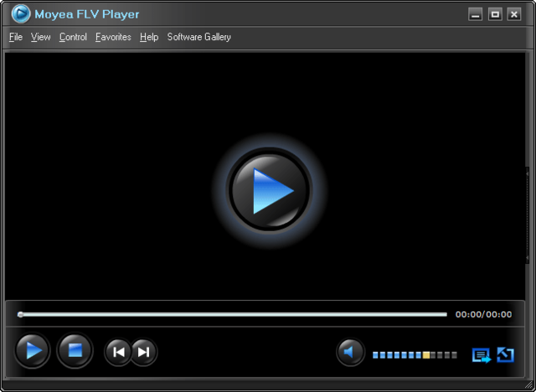Set volume to the first blue block
The width and height of the screenshot is (536, 392).
(x=376, y=355)
